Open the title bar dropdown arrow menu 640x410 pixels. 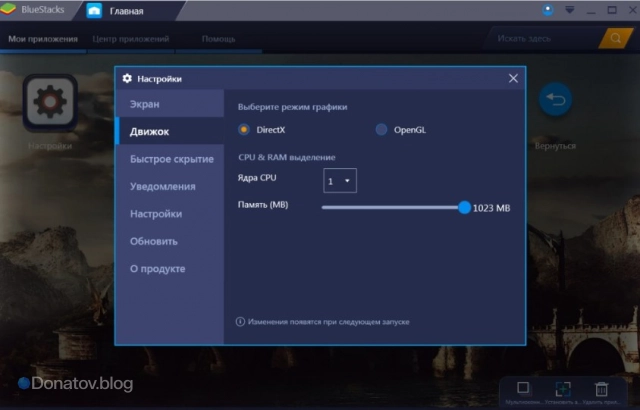569,10
